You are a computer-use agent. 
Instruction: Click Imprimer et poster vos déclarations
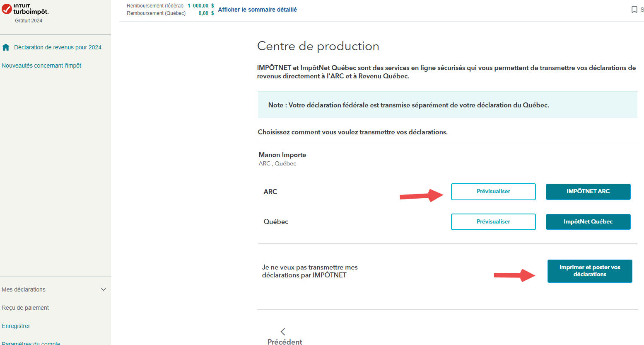click(590, 271)
